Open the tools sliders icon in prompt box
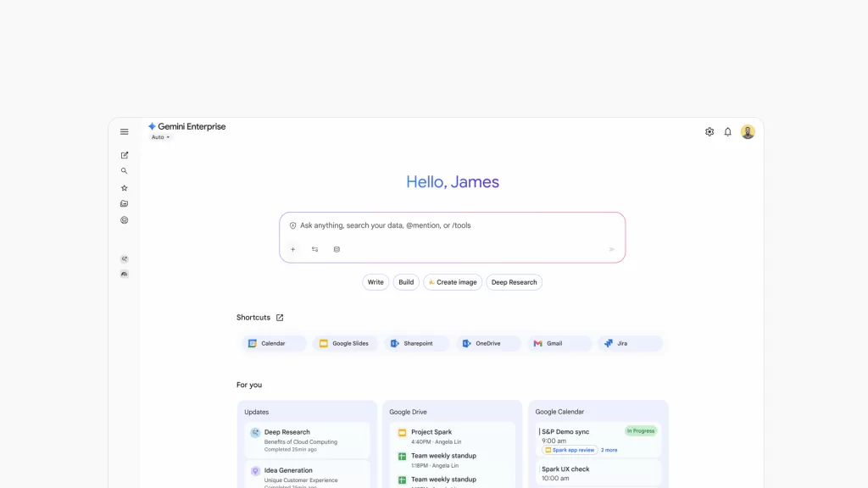Viewport: 868px width, 488px height. 314,250
